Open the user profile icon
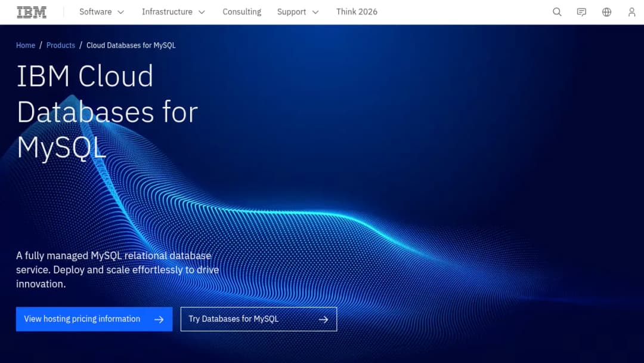This screenshot has height=363, width=644. pyautogui.click(x=631, y=12)
